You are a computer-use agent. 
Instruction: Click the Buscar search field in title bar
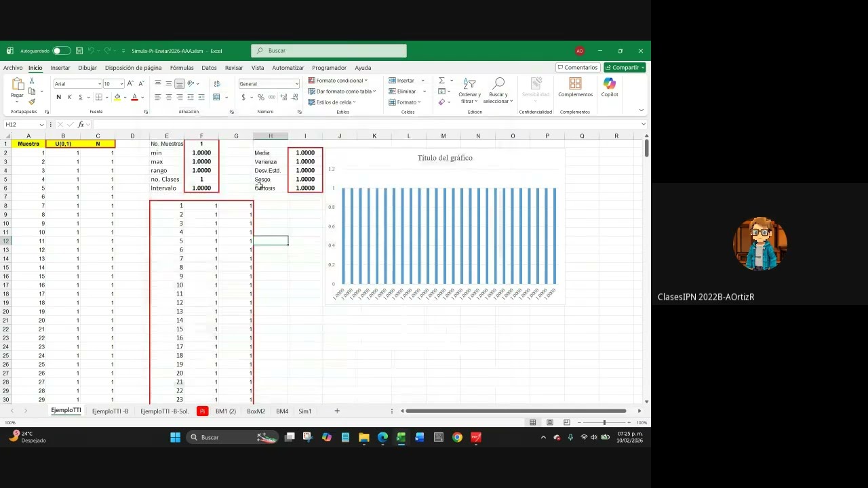(x=329, y=51)
